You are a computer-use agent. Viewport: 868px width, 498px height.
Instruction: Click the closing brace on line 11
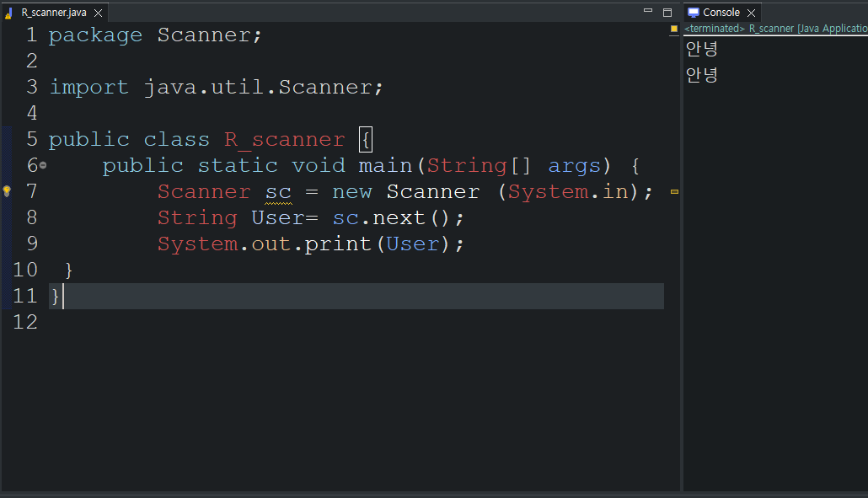(55, 296)
